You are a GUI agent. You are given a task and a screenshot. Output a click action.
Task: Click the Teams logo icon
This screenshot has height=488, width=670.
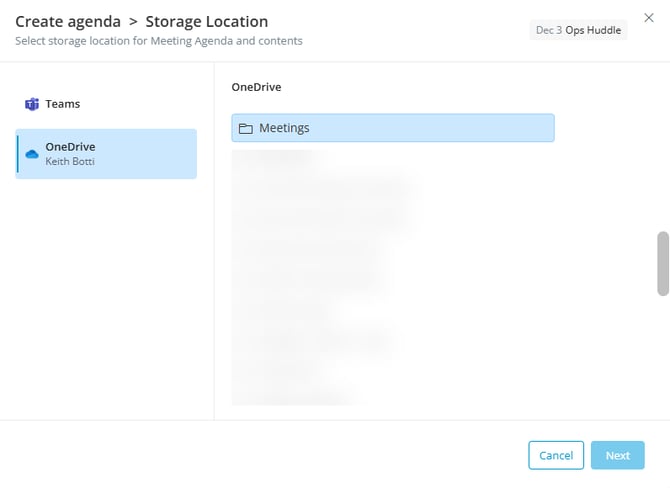32,104
